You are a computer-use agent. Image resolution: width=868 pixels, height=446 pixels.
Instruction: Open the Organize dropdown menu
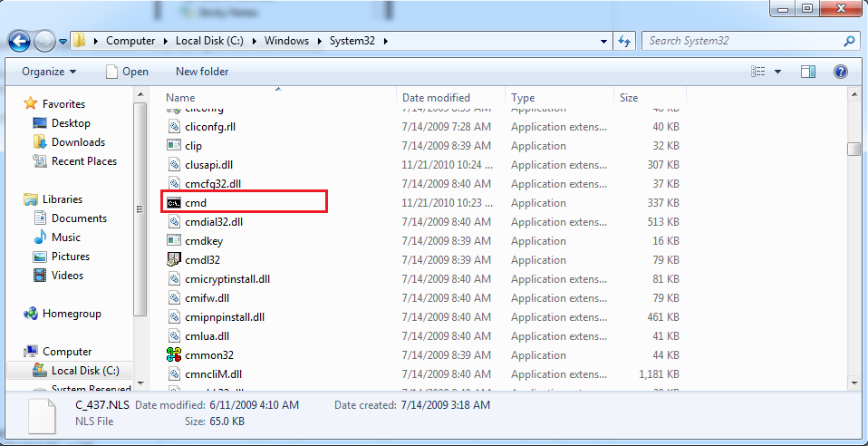[49, 72]
